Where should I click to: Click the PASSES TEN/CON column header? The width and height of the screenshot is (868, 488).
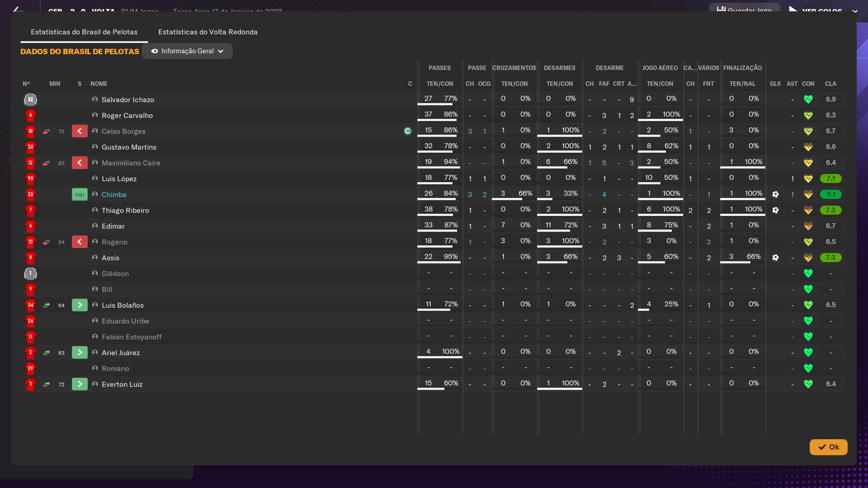(x=440, y=84)
